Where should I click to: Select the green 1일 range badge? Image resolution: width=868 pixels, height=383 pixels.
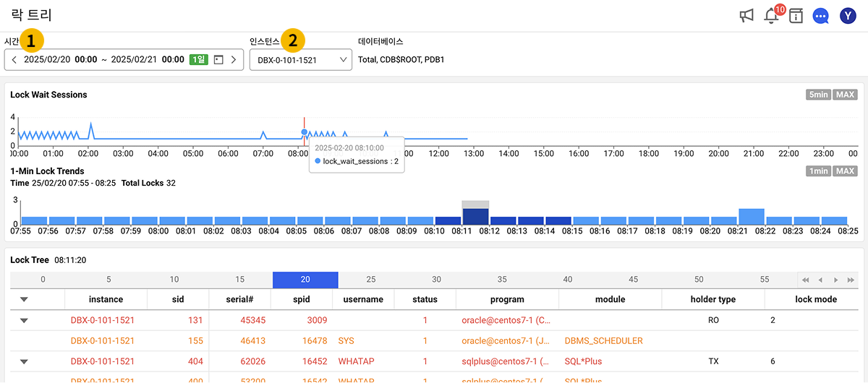[198, 60]
